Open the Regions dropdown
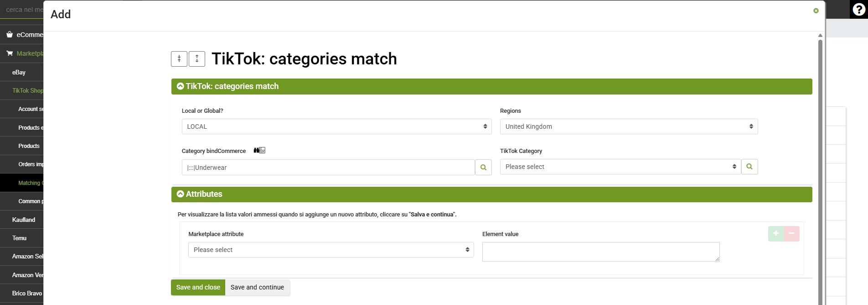This screenshot has height=305, width=868. (x=629, y=126)
